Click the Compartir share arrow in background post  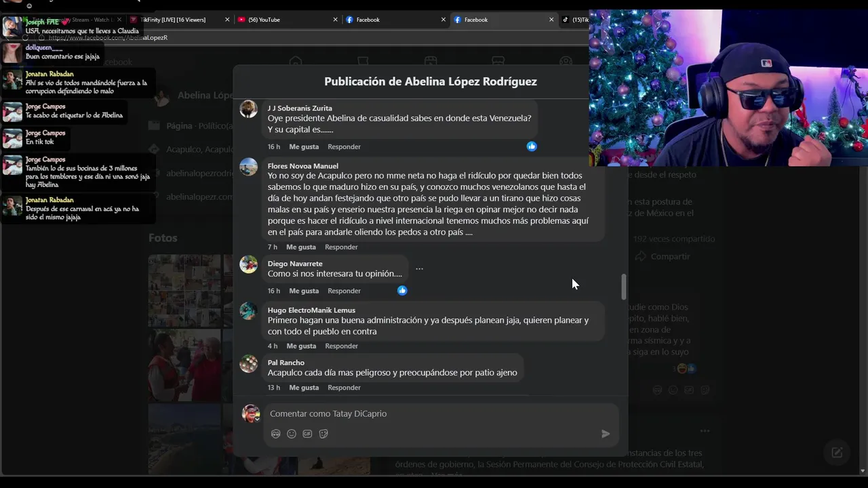[641, 256]
